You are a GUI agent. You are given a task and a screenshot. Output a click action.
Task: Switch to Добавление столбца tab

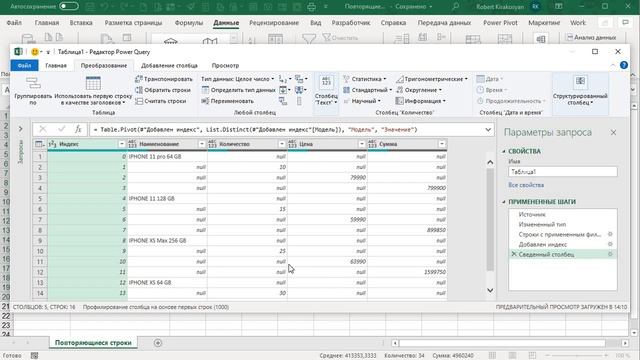coord(169,66)
